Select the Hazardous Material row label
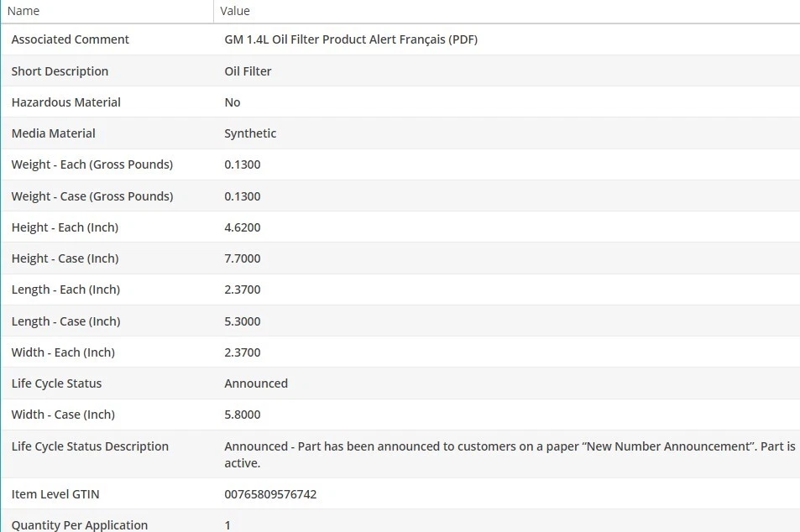800x532 pixels. pos(66,102)
